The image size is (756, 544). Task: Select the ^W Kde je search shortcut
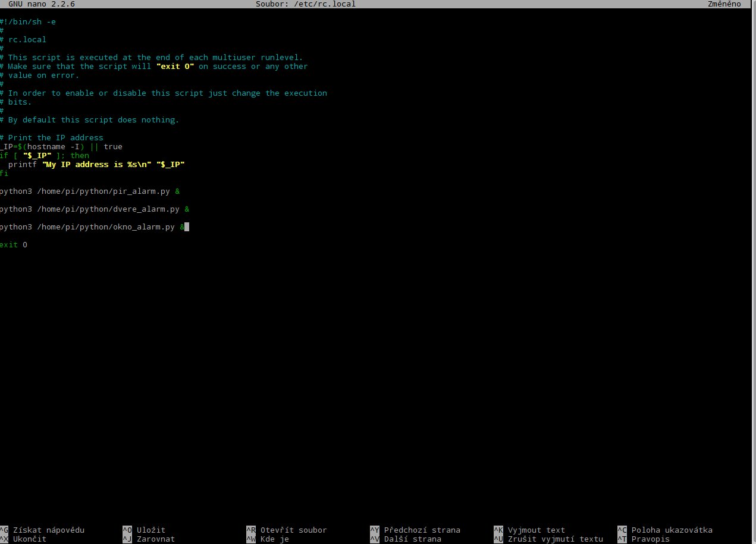pyautogui.click(x=269, y=539)
